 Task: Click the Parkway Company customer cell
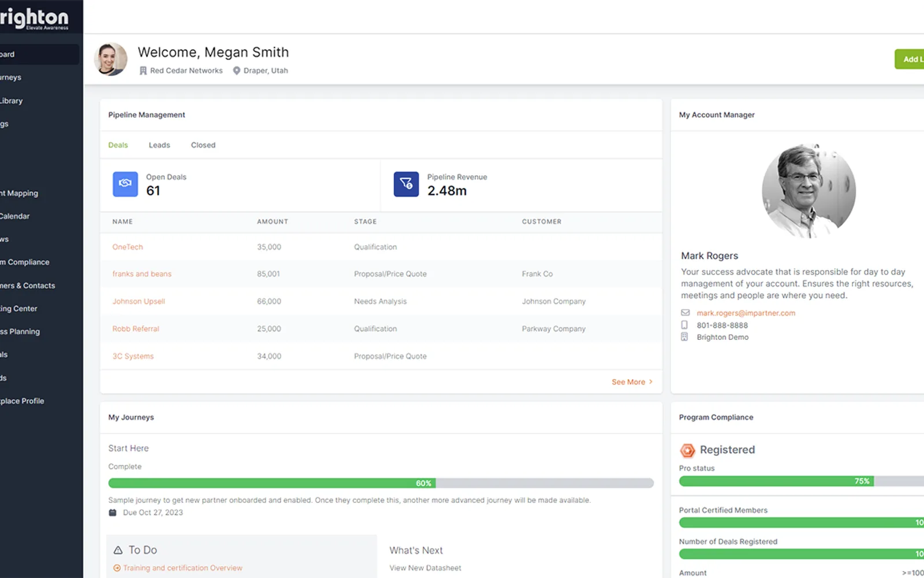click(554, 329)
